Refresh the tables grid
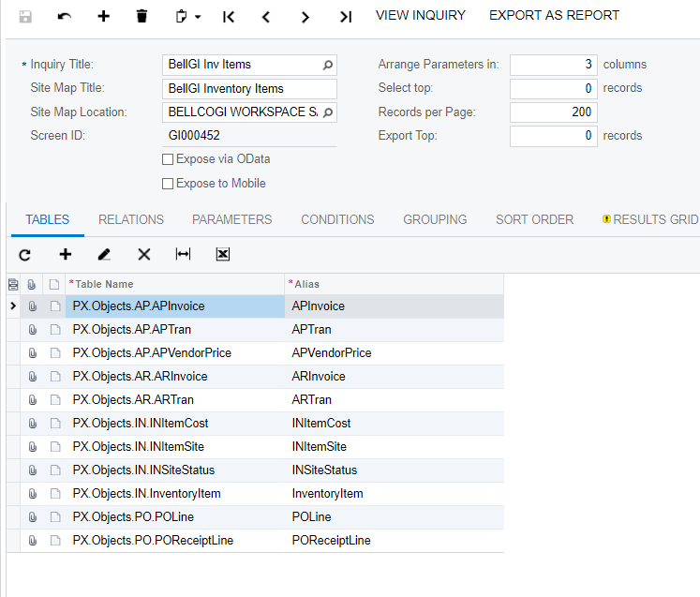 [x=25, y=254]
